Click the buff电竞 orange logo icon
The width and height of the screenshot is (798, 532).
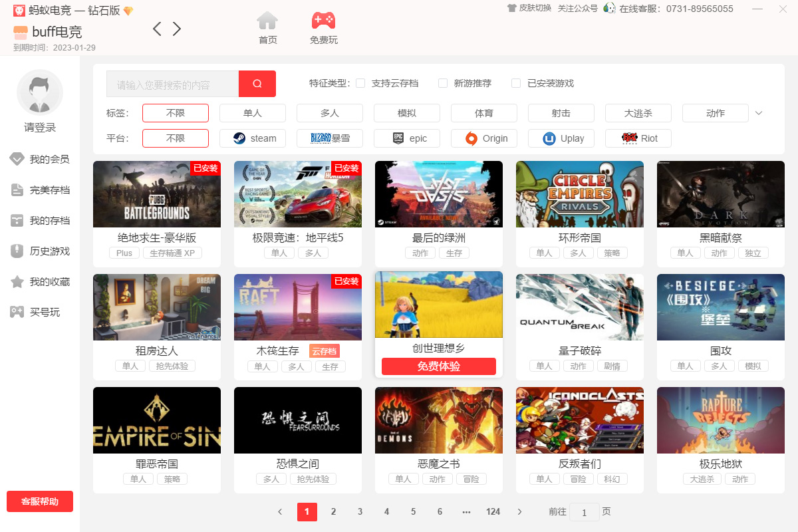coord(21,32)
